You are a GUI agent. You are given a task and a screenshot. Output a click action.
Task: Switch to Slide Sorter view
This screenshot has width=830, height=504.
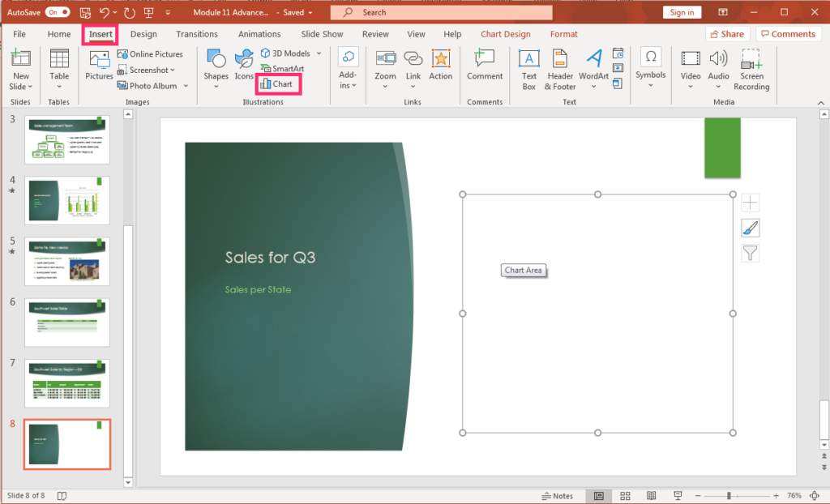625,496
